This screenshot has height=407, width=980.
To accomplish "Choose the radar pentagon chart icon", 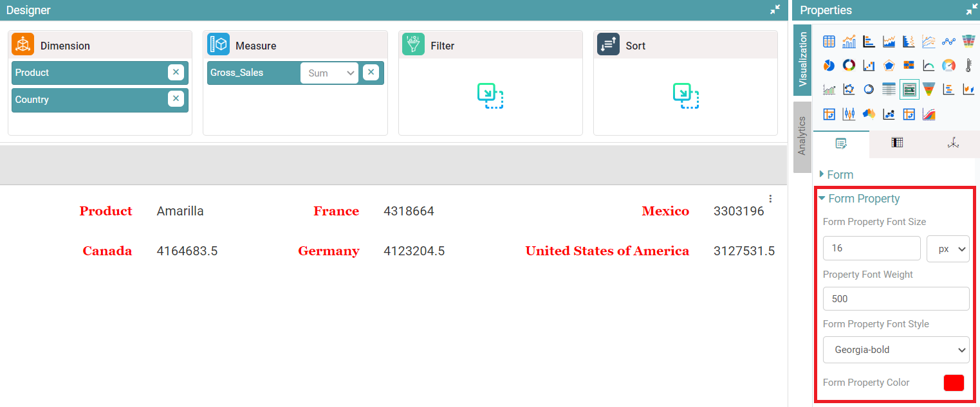I will [x=889, y=66].
